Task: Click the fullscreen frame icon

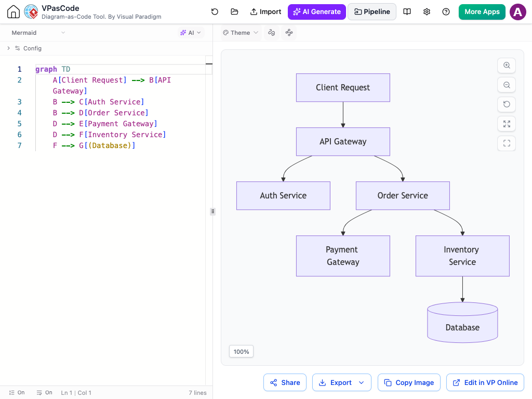Action: point(507,143)
